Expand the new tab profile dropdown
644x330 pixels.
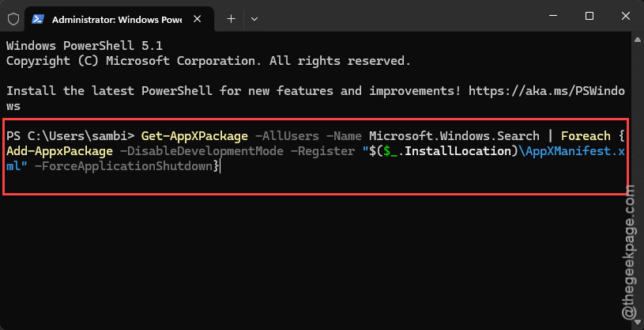click(x=254, y=19)
